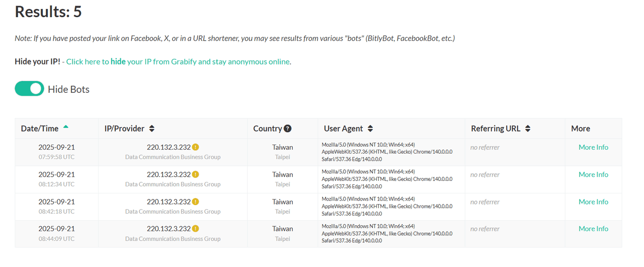Viewport: 644px width, 267px height.
Task: Click the 08:12:34 UTC timestamp
Action: [56, 184]
